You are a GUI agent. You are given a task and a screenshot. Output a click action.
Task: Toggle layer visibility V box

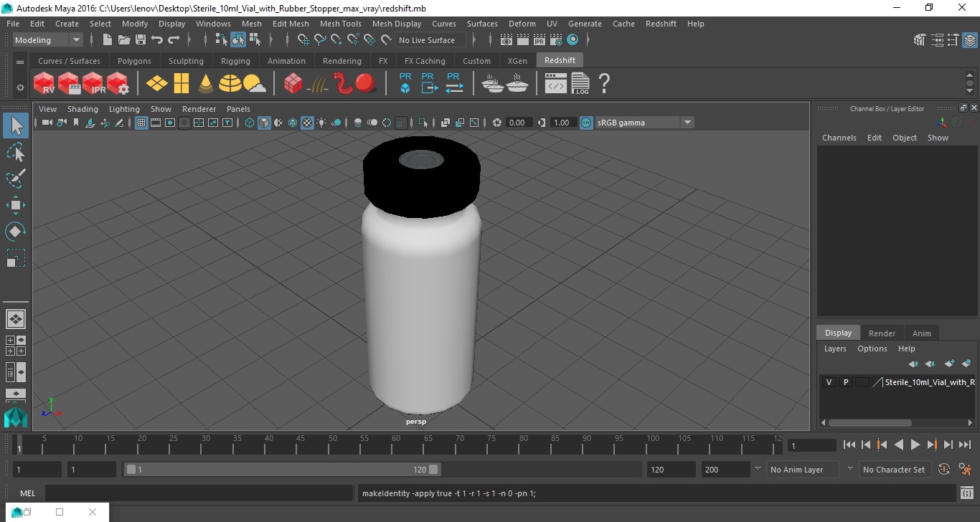click(x=829, y=382)
